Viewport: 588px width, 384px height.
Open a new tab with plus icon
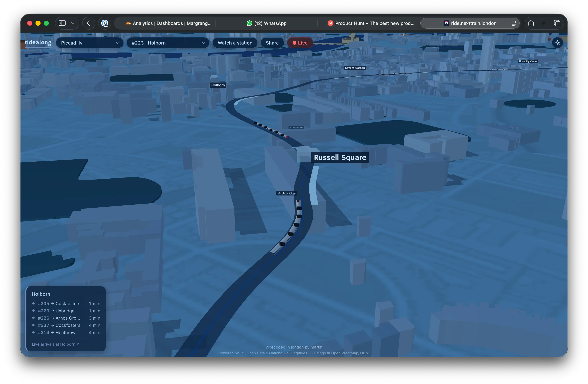[544, 23]
